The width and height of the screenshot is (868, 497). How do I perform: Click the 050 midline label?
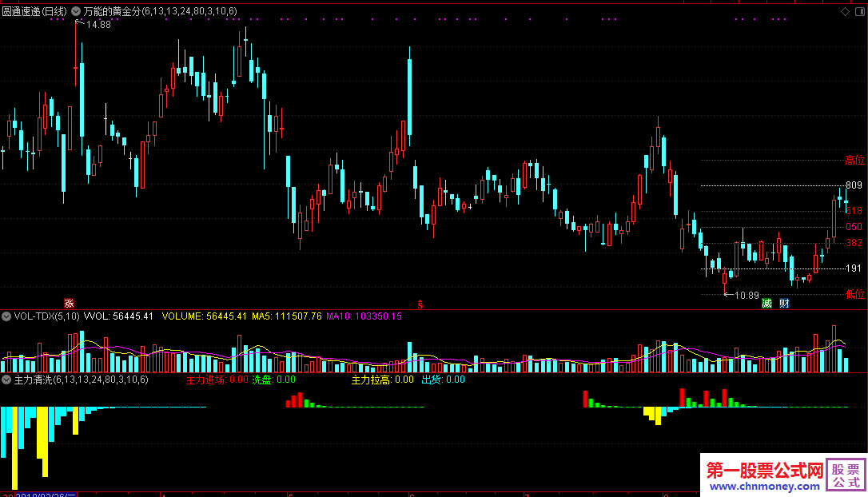[x=854, y=226]
